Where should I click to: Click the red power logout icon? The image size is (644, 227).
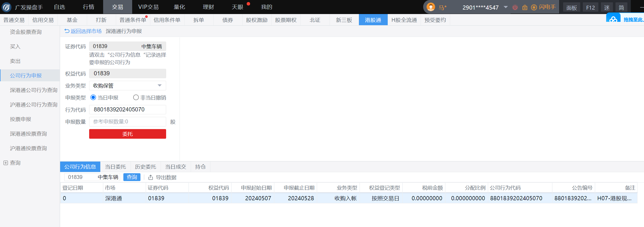515,7
